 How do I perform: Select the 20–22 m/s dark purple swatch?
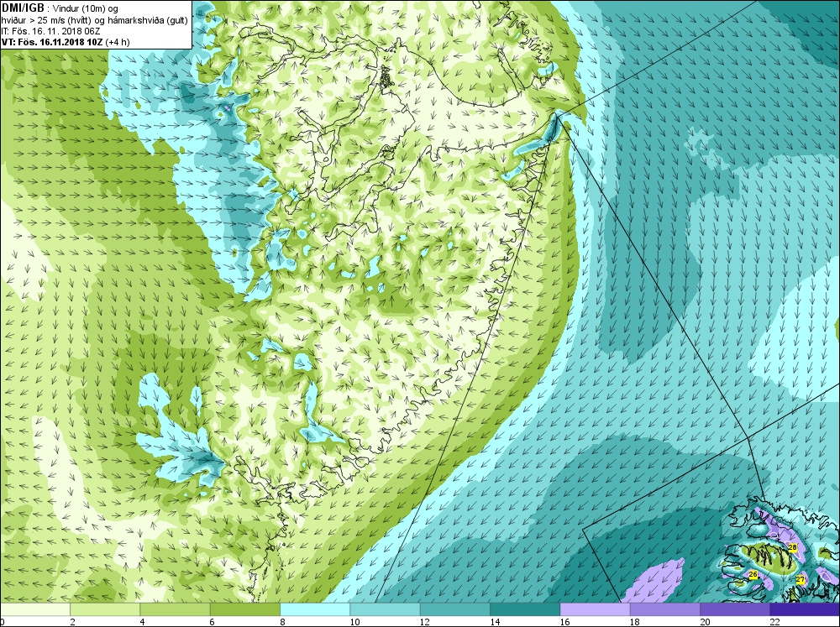(x=735, y=609)
